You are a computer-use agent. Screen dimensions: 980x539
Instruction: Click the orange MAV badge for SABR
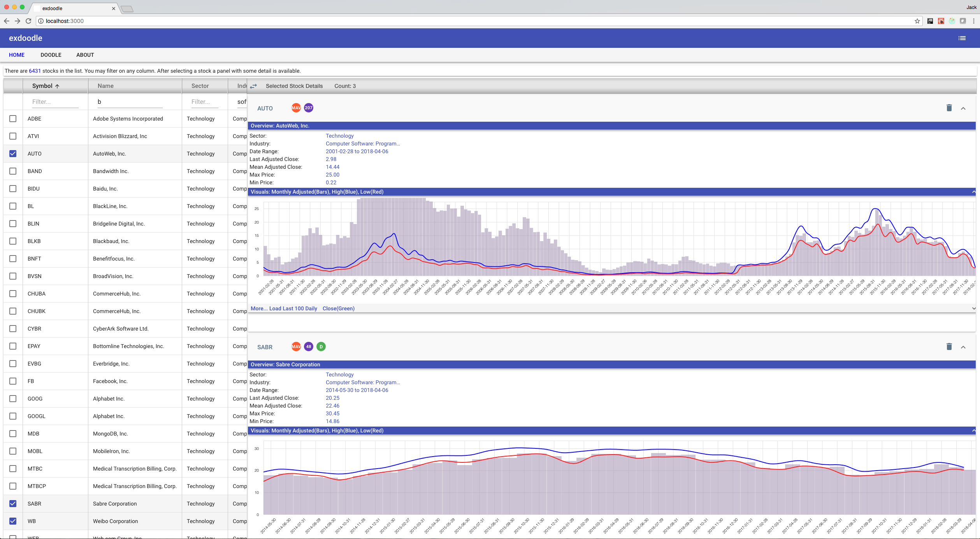coord(296,346)
